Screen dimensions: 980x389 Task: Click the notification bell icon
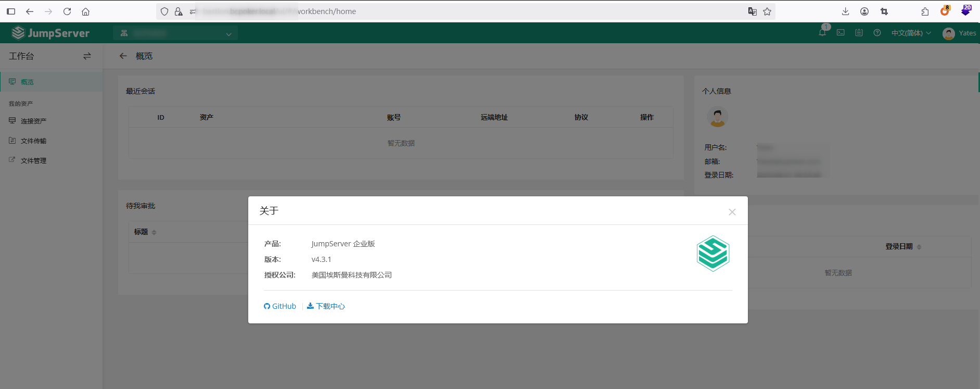coord(822,33)
